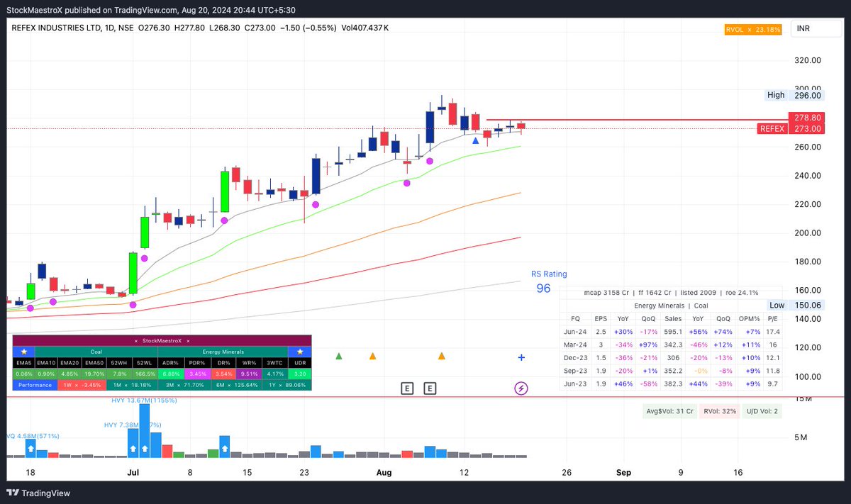Click the HVY 7.38M volume label
The image size is (851, 504).
[x=133, y=425]
